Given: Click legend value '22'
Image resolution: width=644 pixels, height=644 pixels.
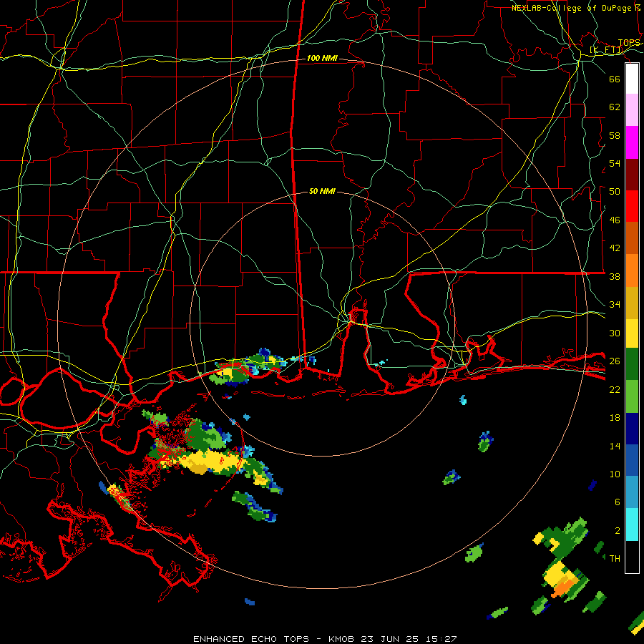Looking at the screenshot, I should (615, 389).
